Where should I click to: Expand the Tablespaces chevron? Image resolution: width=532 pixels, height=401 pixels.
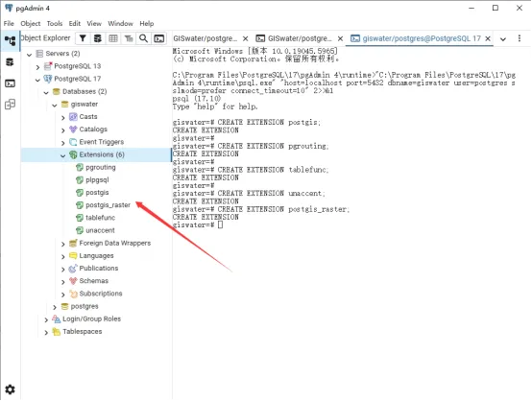46,332
